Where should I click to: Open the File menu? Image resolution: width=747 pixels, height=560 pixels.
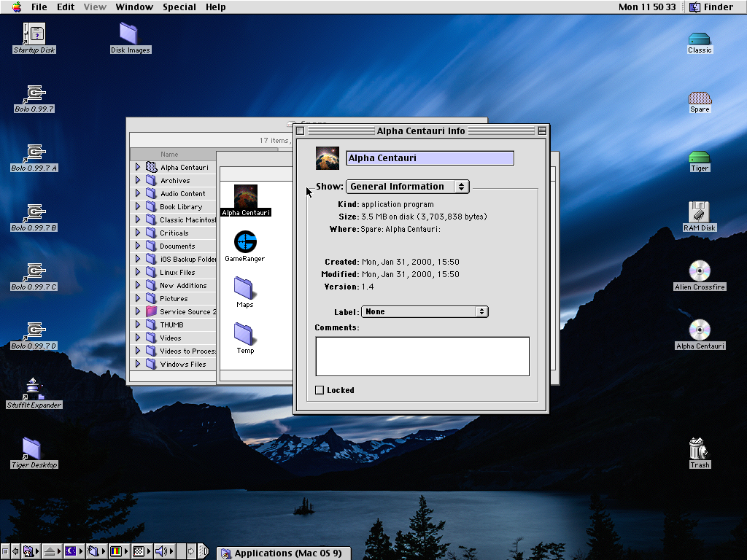pos(39,7)
